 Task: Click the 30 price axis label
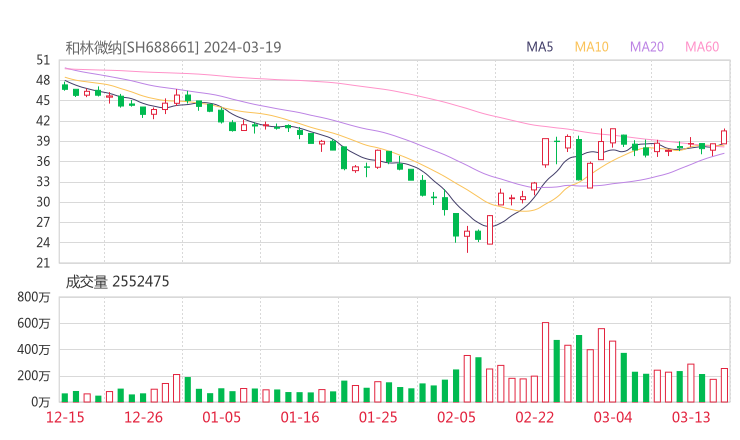(x=43, y=202)
